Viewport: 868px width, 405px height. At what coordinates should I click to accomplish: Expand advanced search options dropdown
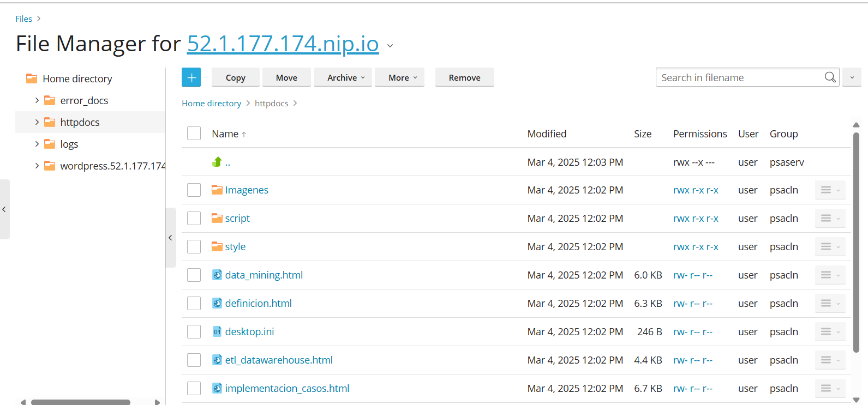[852, 77]
